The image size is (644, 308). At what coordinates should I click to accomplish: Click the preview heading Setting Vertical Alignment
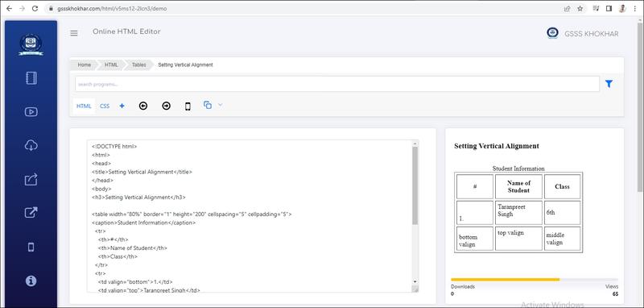click(x=497, y=146)
